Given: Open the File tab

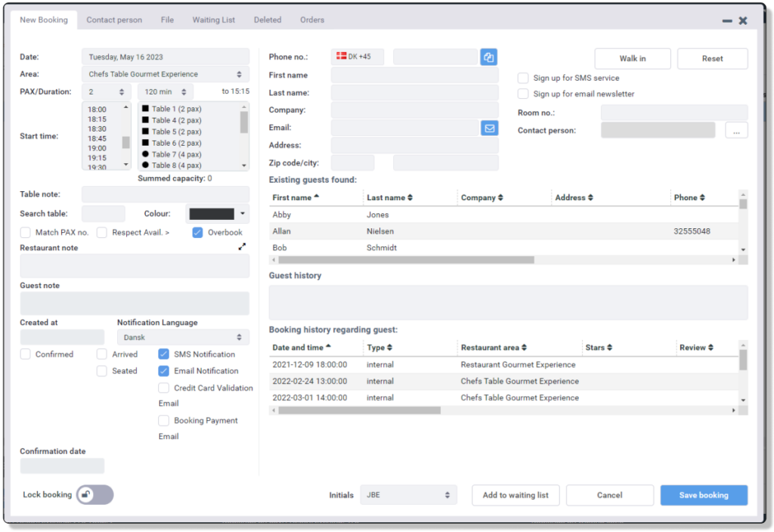Looking at the screenshot, I should (x=167, y=20).
